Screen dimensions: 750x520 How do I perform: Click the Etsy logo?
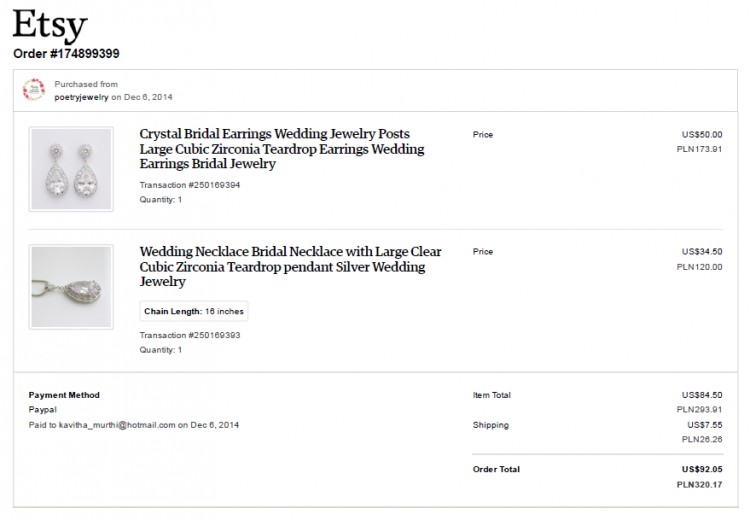tap(50, 25)
